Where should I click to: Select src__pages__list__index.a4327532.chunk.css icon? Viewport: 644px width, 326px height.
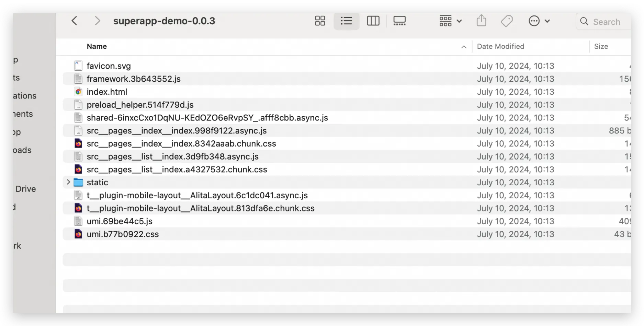pyautogui.click(x=78, y=170)
